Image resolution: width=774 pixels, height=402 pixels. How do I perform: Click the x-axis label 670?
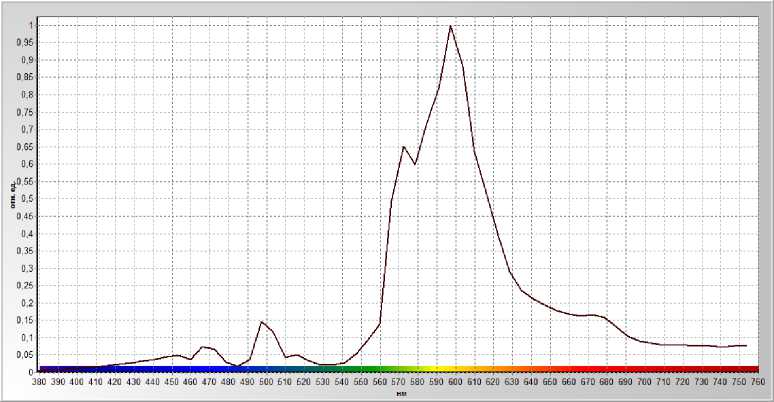pos(588,382)
